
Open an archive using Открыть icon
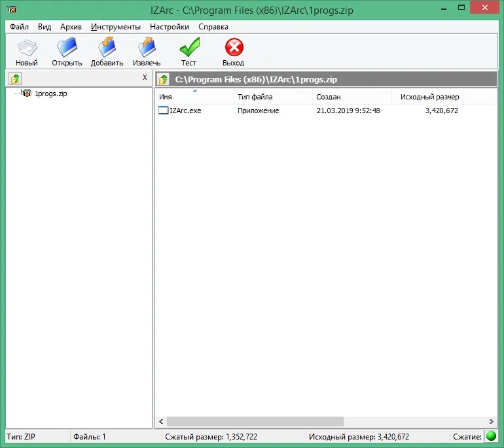67,52
